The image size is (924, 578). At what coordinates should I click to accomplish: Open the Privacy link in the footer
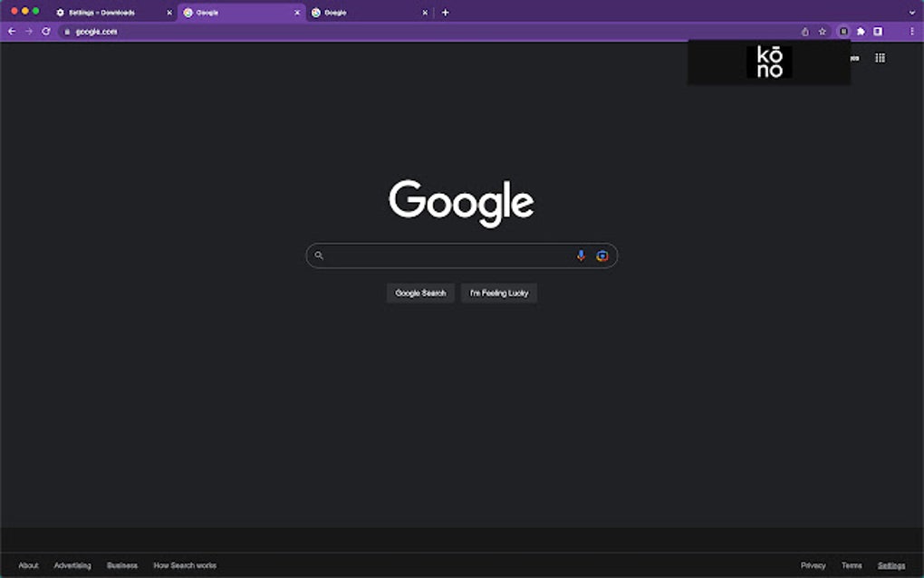click(x=813, y=564)
